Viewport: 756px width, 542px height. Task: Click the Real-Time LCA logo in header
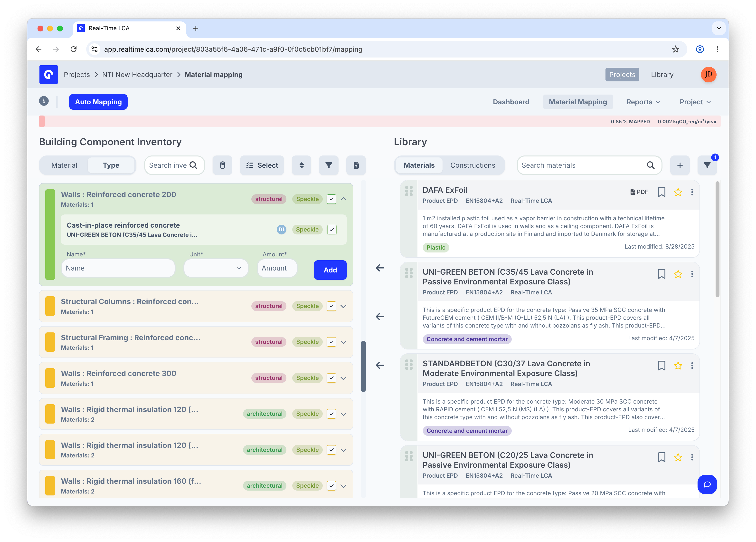point(49,74)
